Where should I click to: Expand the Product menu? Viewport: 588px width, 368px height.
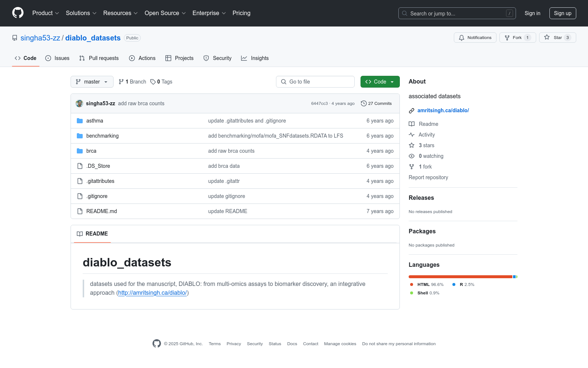(46, 13)
